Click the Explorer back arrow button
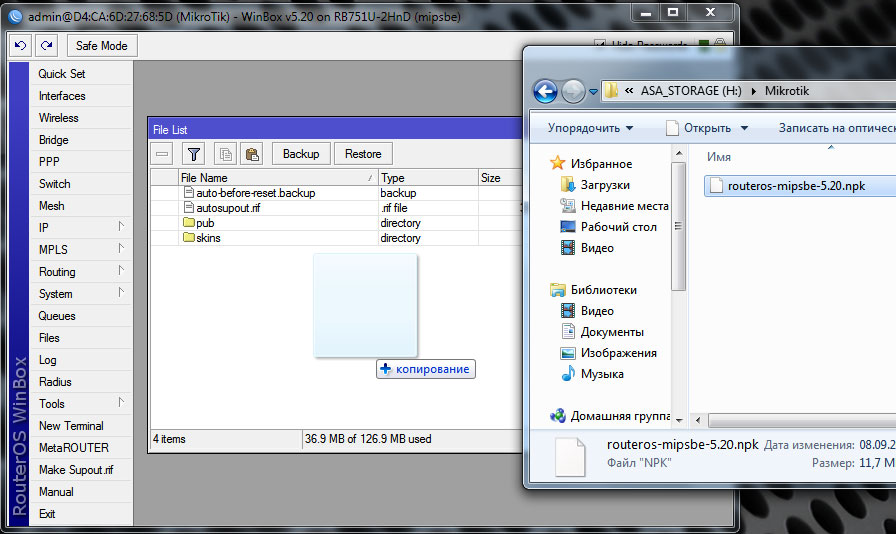This screenshot has width=896, height=534. pos(545,91)
